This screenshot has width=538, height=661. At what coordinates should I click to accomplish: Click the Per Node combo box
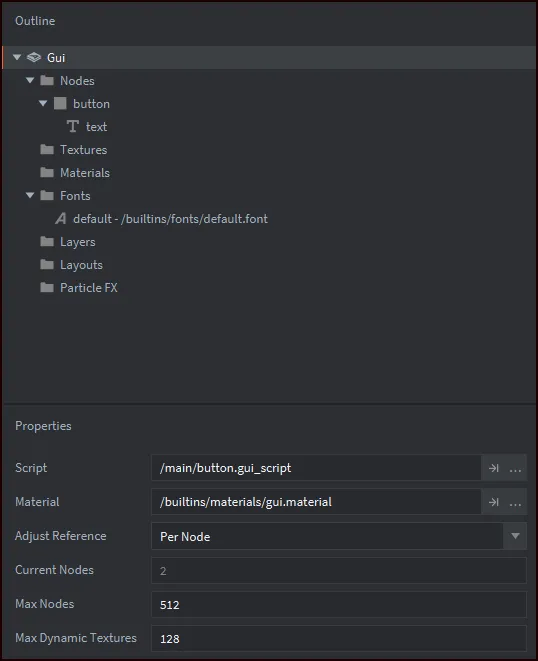339,536
